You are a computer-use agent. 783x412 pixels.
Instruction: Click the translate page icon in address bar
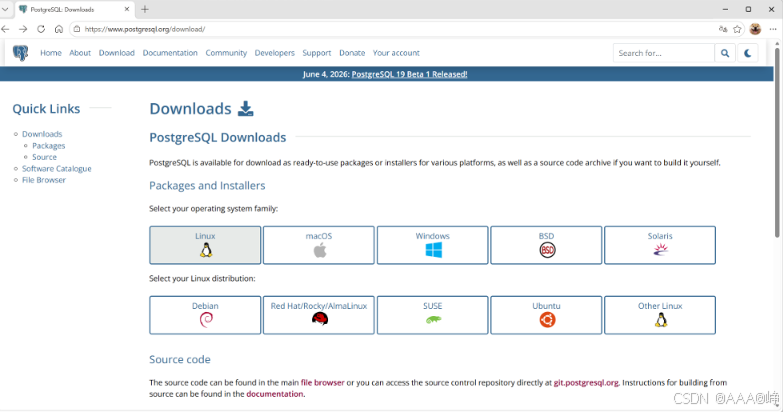(x=723, y=29)
